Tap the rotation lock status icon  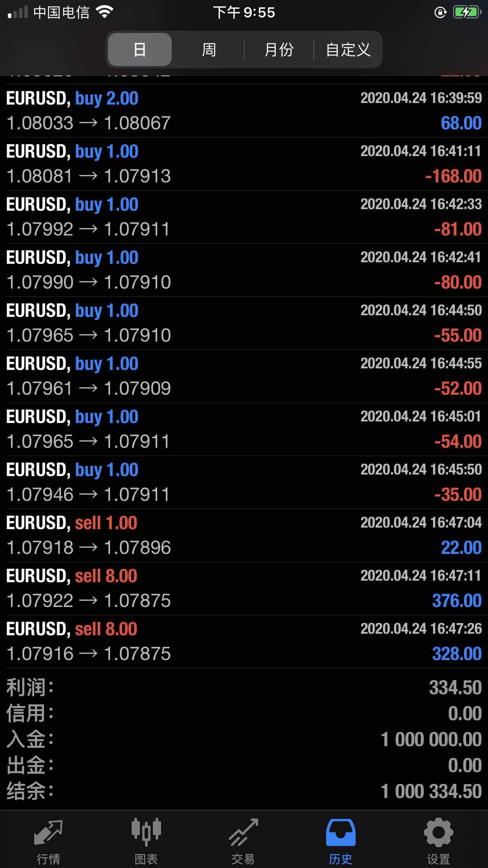pos(440,13)
